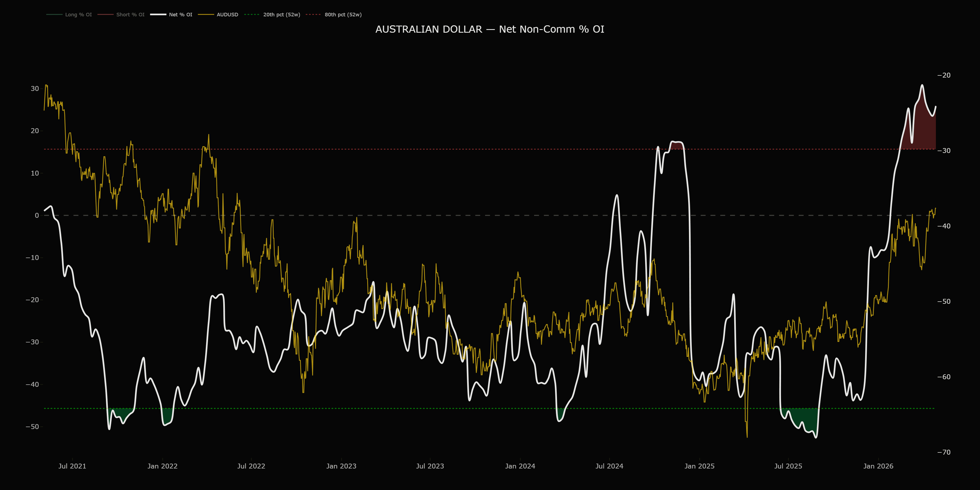Click the Jan 2022 x-axis label
This screenshot has width=980, height=490.
[163, 466]
